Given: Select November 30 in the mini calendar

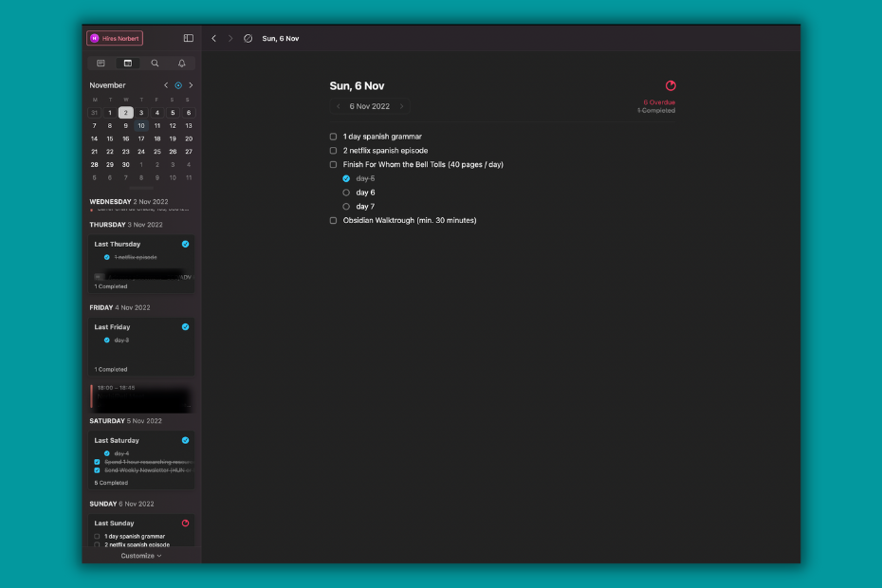Looking at the screenshot, I should click(125, 165).
